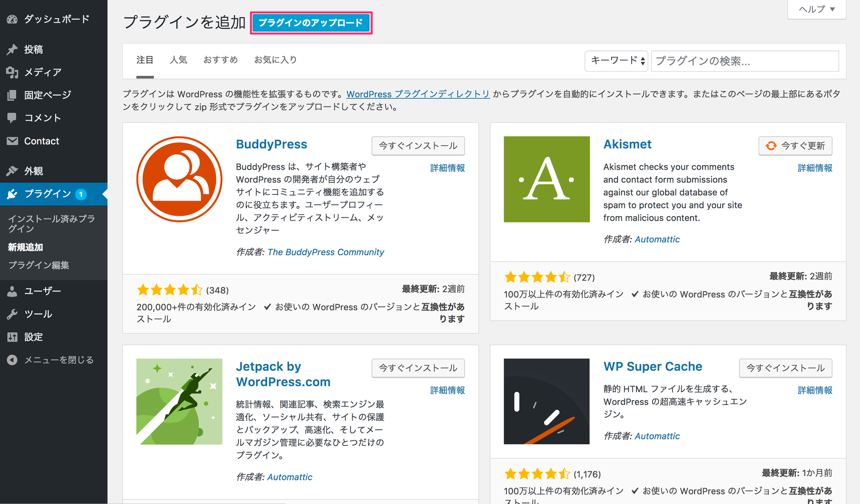The image size is (860, 504).
Task: Click the WP Super Cache star rating
Action: click(x=537, y=474)
